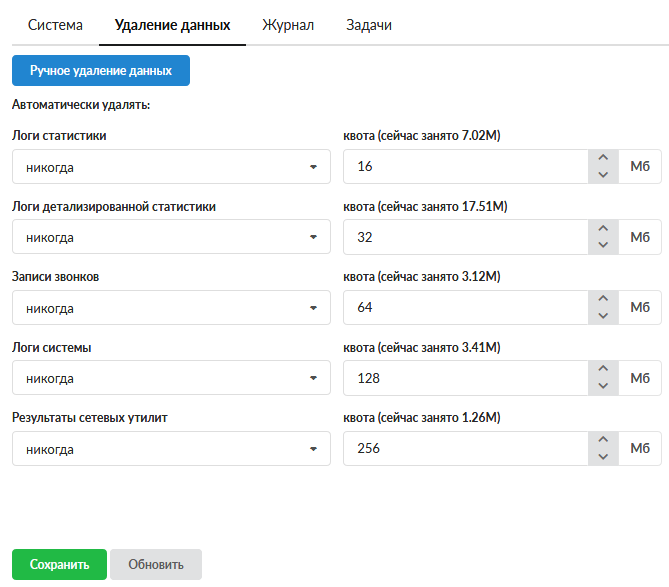Decrease the system logs quota value
The width and height of the screenshot is (669, 587).
[x=602, y=387]
